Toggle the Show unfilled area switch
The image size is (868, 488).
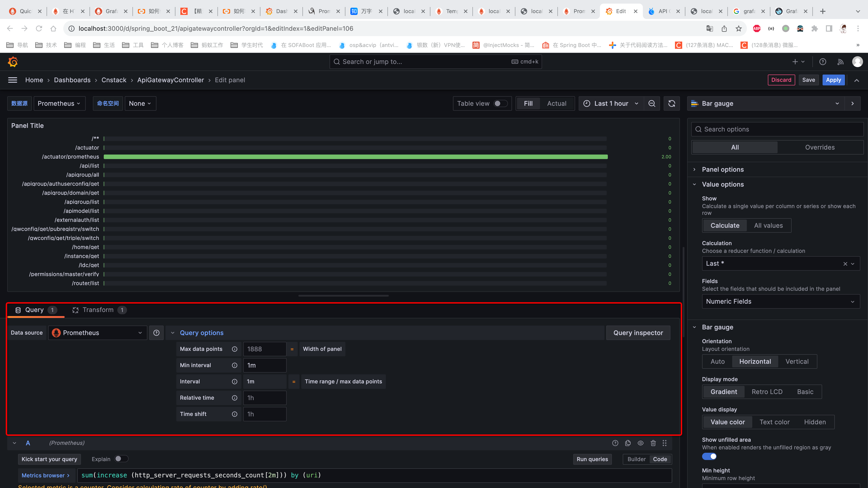[x=709, y=456]
